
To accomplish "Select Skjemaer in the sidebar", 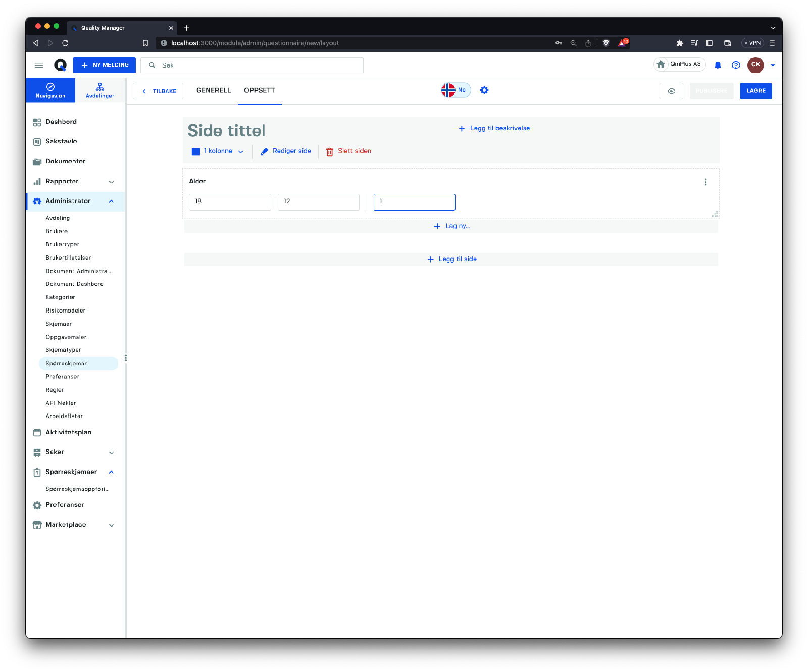I will point(59,324).
